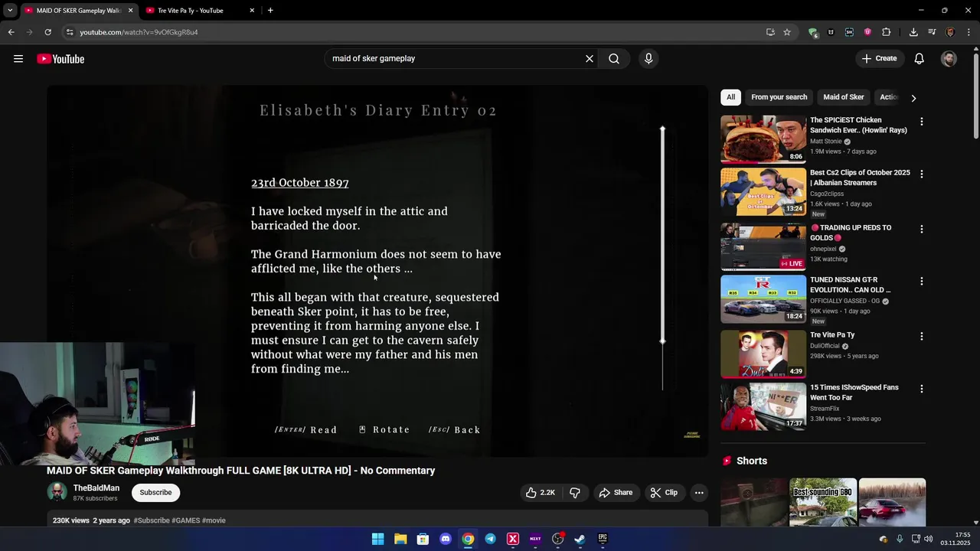Select the 'Maid of Sker' filter chip
980x551 pixels.
pos(843,97)
